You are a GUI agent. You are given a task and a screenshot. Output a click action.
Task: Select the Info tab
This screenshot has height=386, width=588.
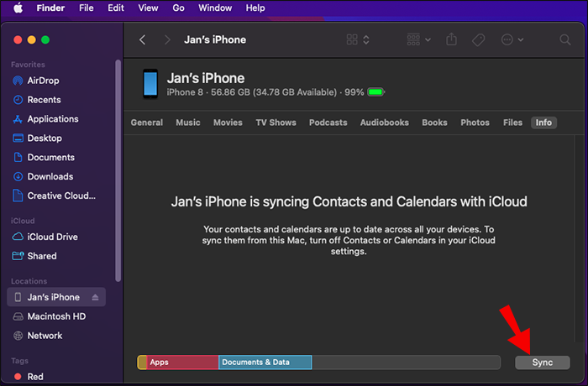point(543,123)
